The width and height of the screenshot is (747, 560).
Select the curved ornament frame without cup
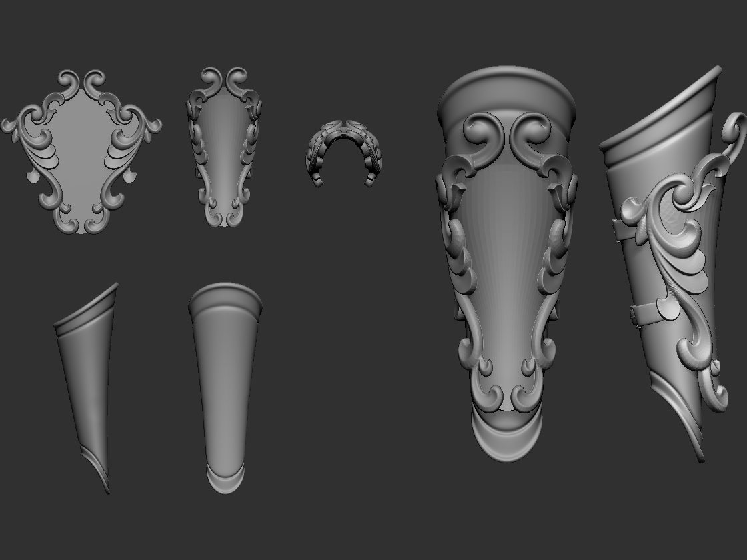(224, 147)
